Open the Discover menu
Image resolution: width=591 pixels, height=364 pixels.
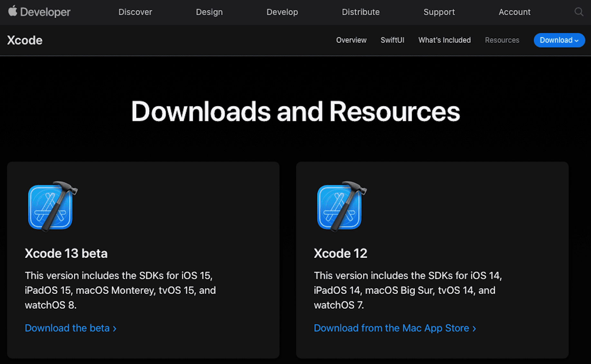(x=135, y=12)
